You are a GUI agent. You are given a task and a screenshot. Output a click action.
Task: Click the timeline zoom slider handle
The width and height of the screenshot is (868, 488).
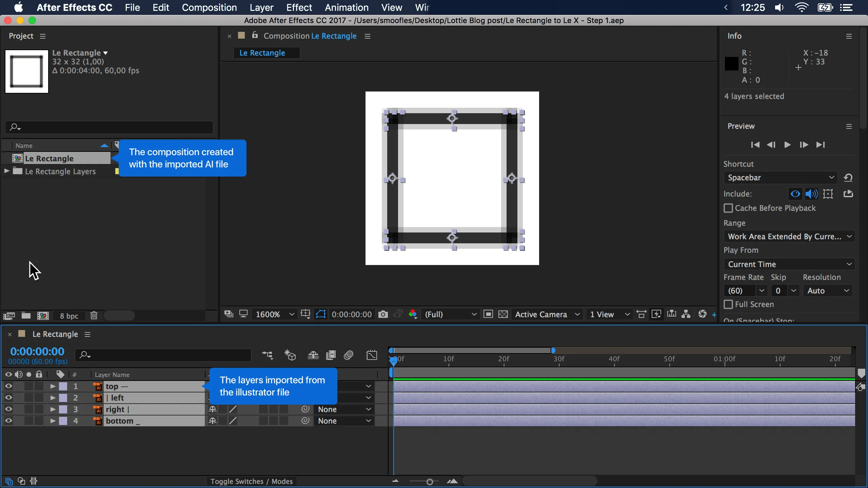(430, 482)
